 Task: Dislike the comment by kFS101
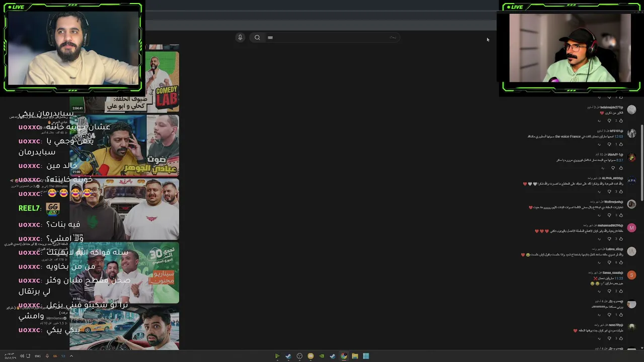pyautogui.click(x=609, y=144)
